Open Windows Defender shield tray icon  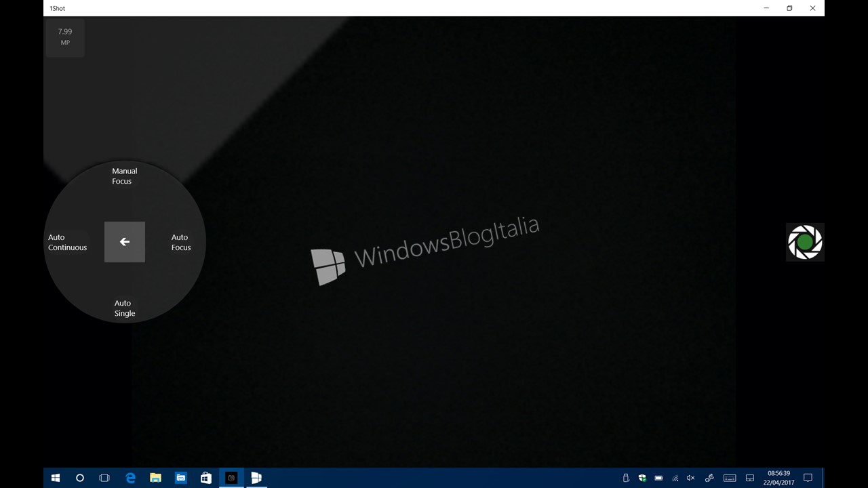pos(642,478)
